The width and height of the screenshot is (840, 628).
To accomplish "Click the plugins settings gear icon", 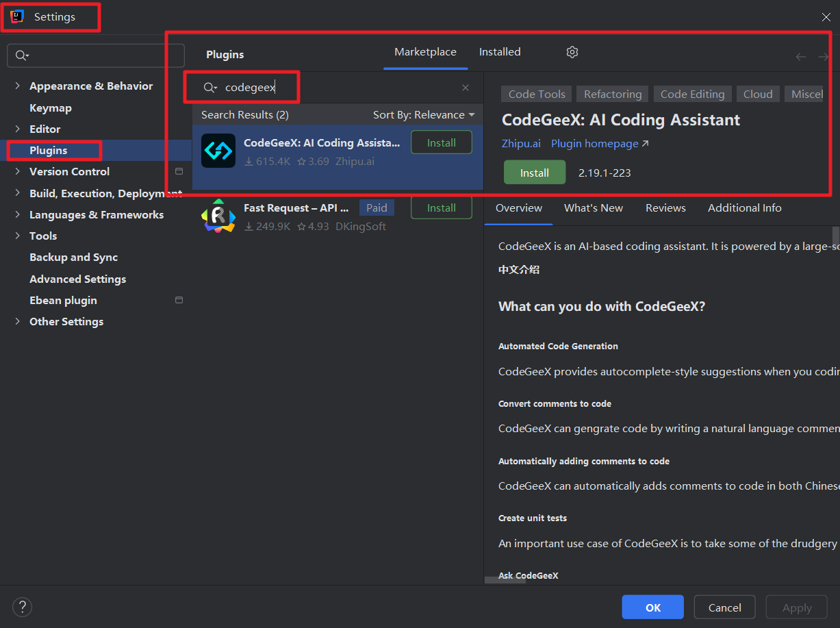I will click(572, 52).
